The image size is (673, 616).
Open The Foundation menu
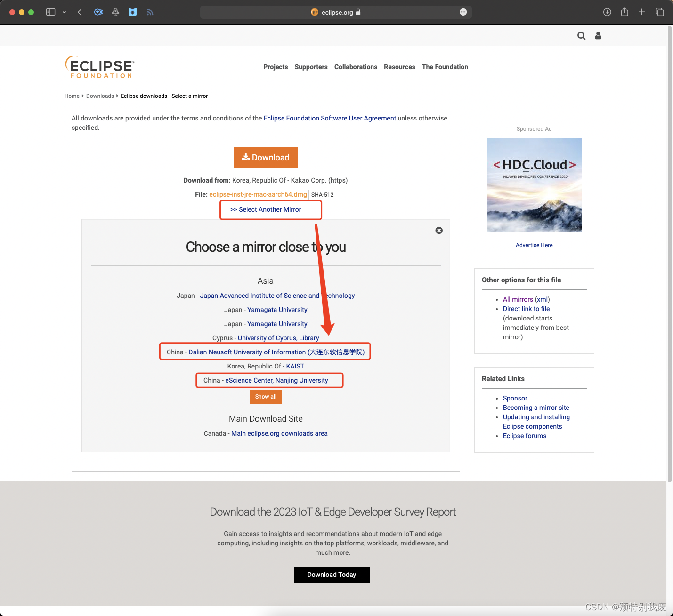point(445,67)
